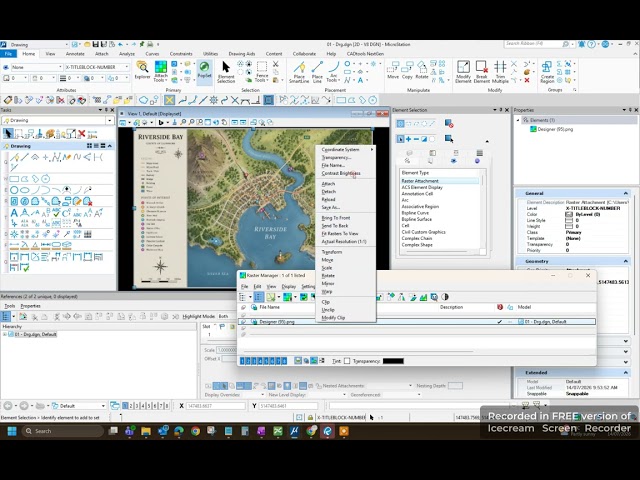Open the Annotate ribbon tab
This screenshot has width=640, height=480.
pyautogui.click(x=75, y=54)
